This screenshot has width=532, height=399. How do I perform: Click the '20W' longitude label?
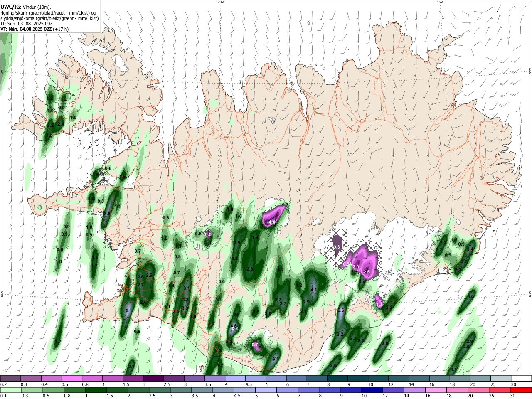click(221, 2)
